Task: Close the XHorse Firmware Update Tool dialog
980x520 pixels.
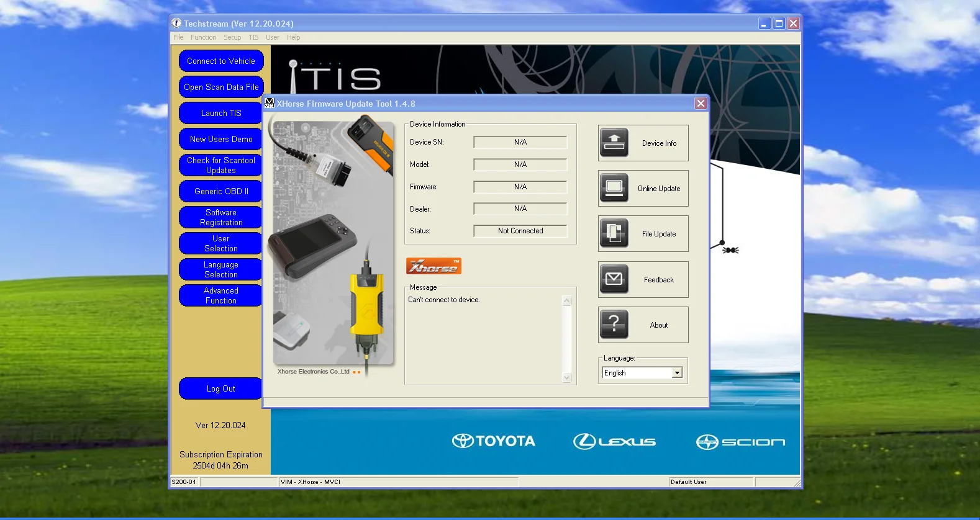Action: pyautogui.click(x=701, y=104)
